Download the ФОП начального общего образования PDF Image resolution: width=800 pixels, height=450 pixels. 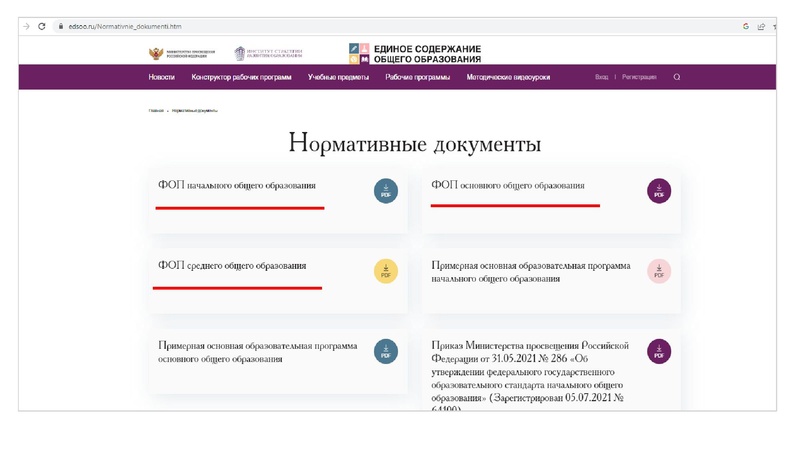coord(386,191)
